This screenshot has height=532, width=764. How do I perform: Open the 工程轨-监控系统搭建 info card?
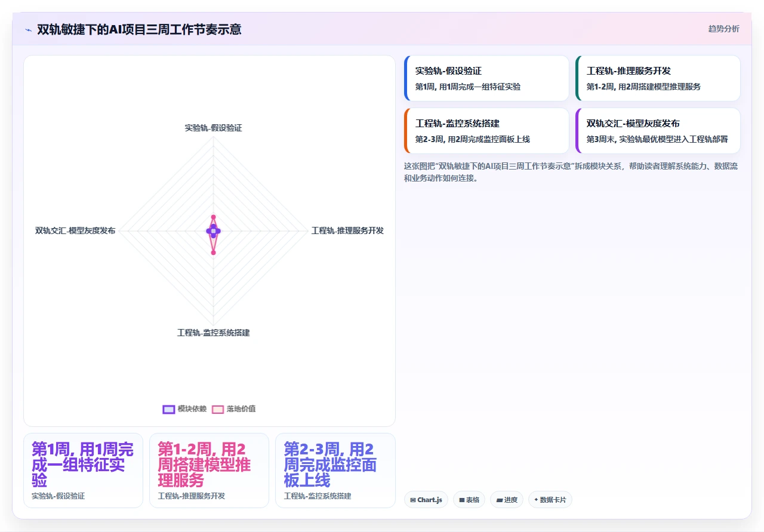tap(486, 131)
